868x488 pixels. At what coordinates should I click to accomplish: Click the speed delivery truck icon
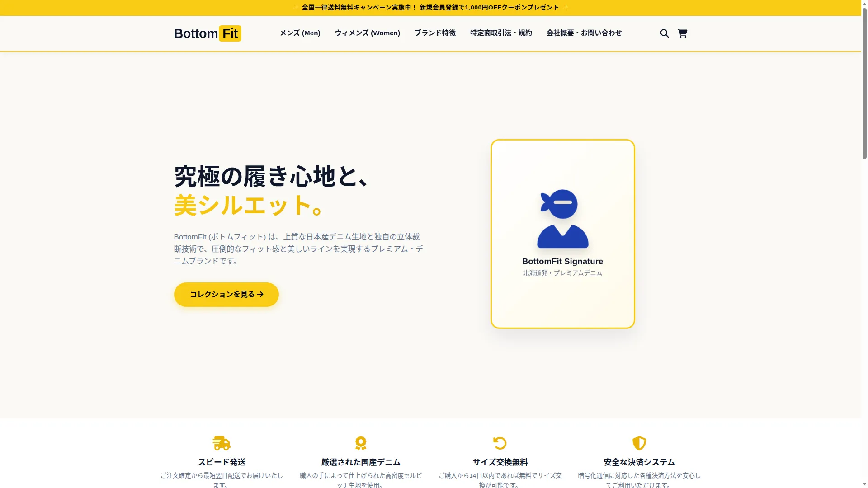point(222,443)
